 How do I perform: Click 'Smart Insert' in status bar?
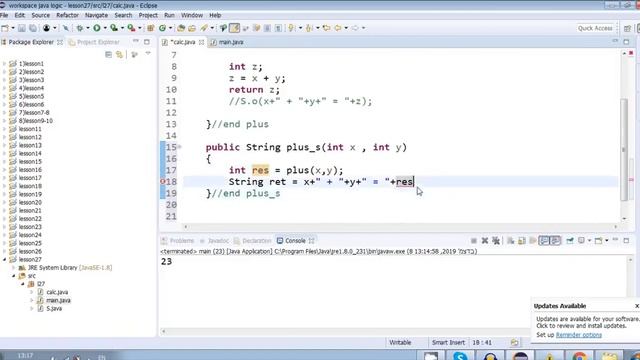(448, 342)
